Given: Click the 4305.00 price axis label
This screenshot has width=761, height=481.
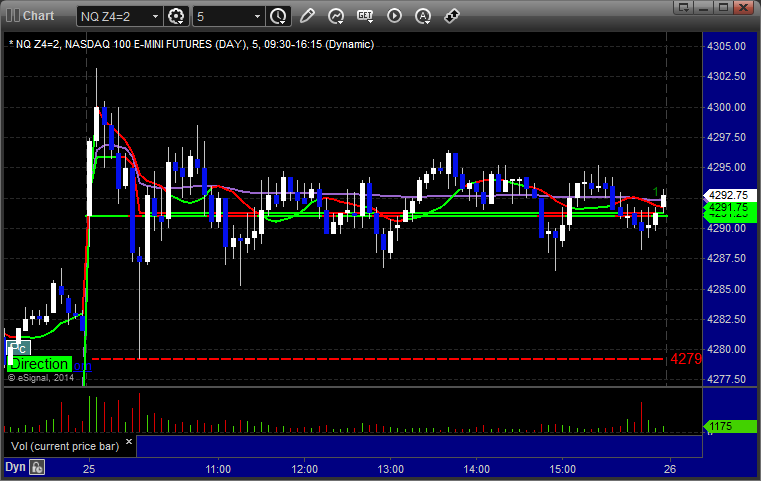Looking at the screenshot, I should tap(727, 46).
